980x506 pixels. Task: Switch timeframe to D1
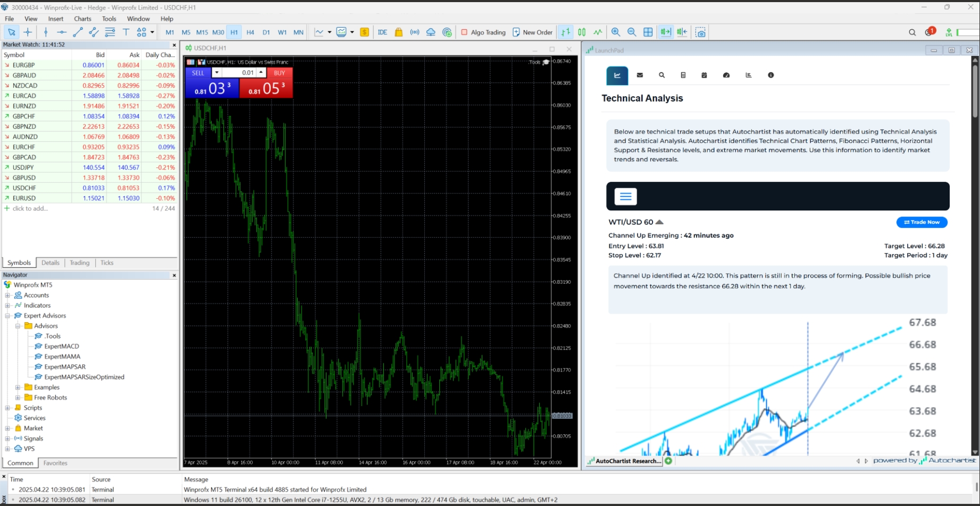click(266, 32)
